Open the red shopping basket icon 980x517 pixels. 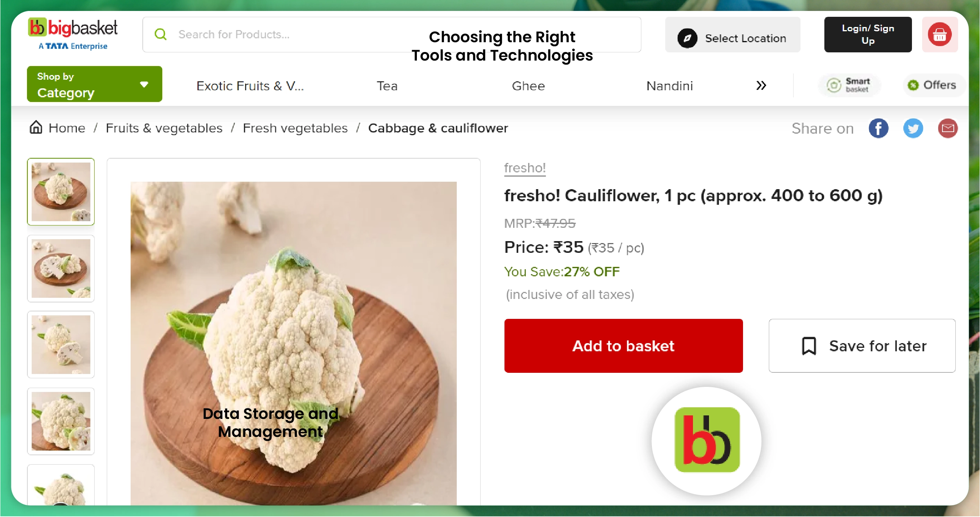point(940,34)
